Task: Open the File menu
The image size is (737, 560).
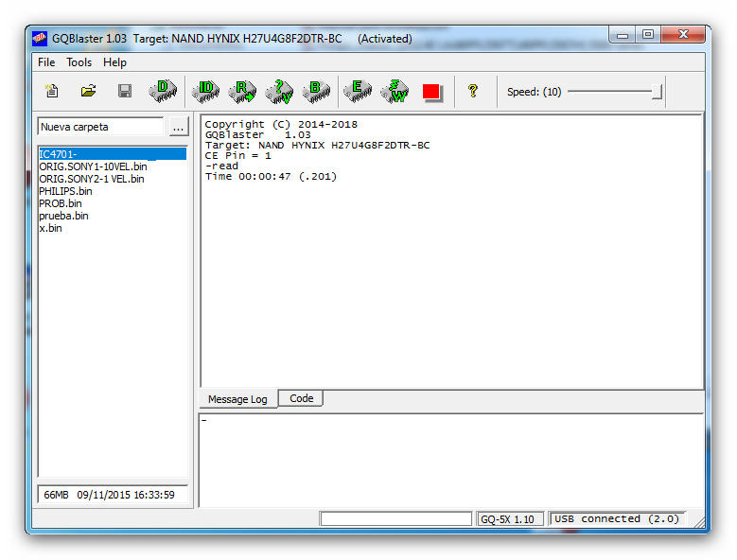Action: pos(46,62)
